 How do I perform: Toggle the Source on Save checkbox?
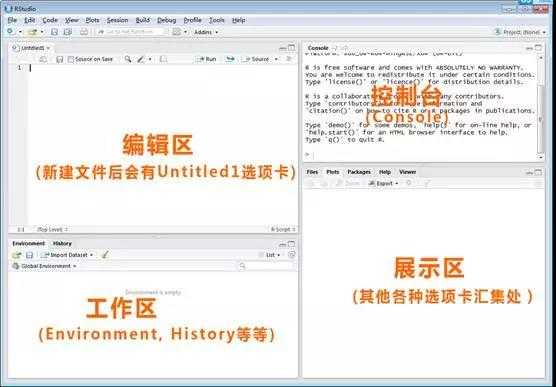coord(71,59)
